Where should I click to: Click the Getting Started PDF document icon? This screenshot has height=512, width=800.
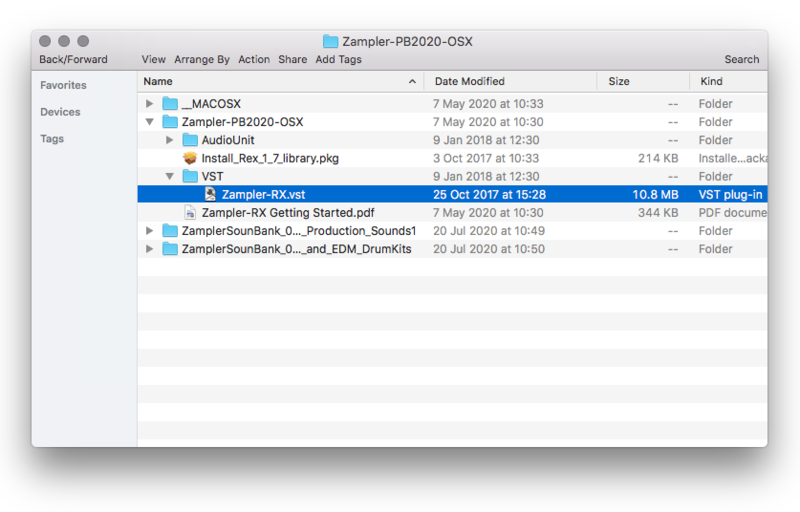(x=190, y=213)
